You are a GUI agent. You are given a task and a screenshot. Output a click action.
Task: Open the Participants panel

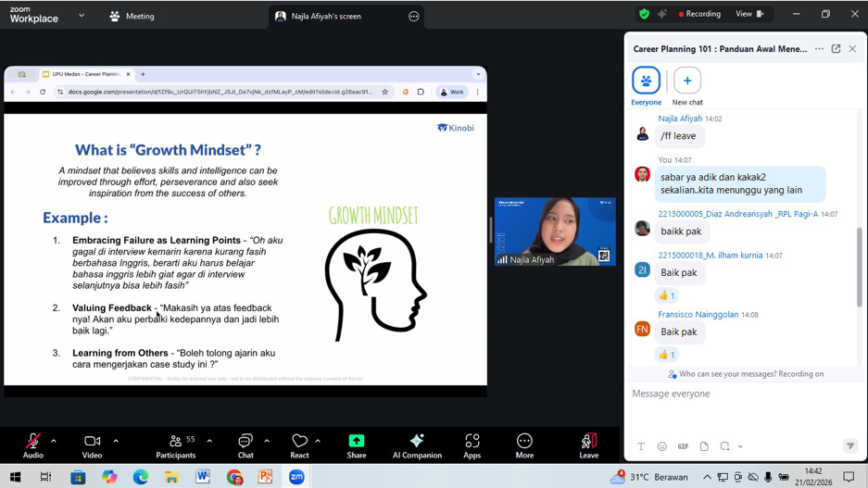tap(175, 445)
